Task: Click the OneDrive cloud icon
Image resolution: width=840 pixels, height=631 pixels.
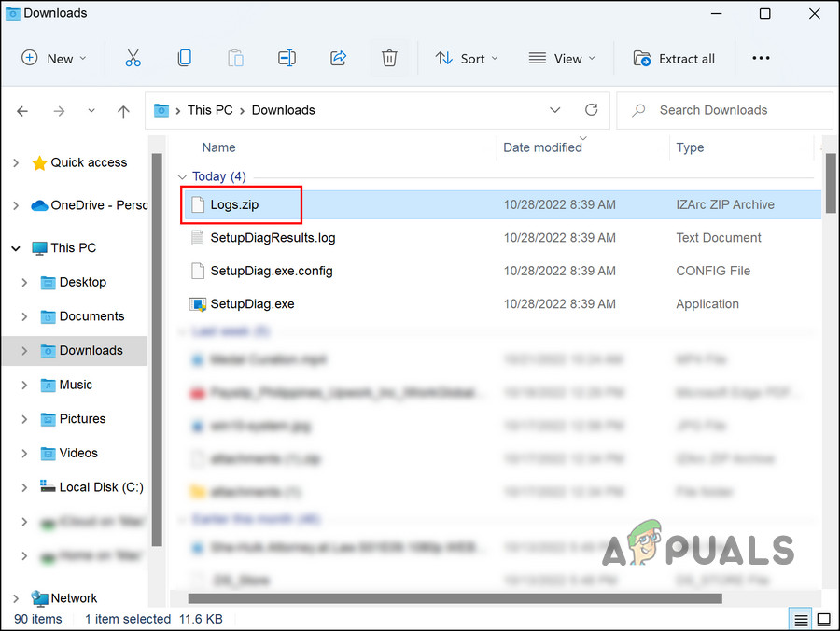Action: tap(39, 205)
